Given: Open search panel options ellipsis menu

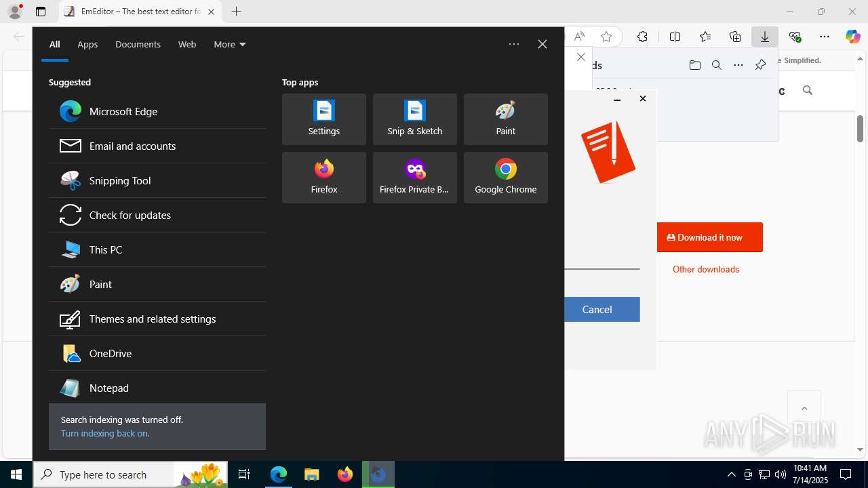Looking at the screenshot, I should 514,44.
